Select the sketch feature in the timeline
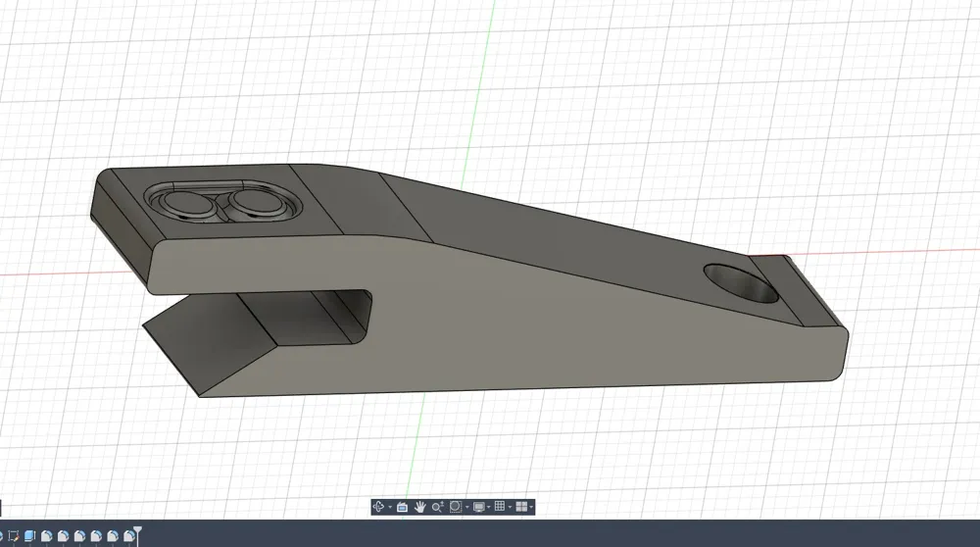This screenshot has height=547, width=980. tap(13, 536)
